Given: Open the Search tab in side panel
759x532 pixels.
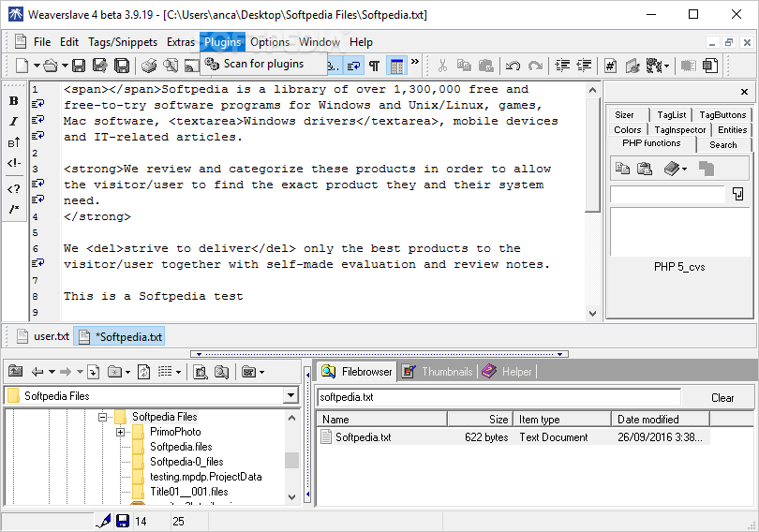Looking at the screenshot, I should pos(723,144).
